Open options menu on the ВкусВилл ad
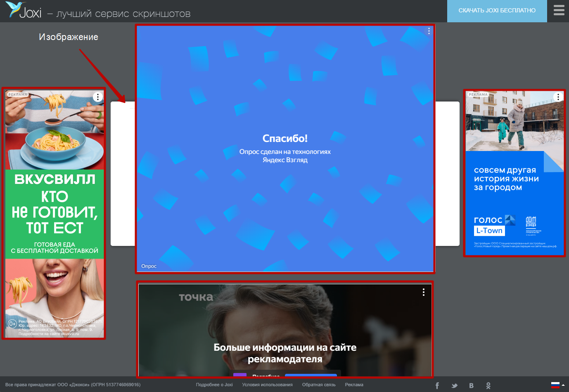The width and height of the screenshot is (569, 392). (x=97, y=97)
